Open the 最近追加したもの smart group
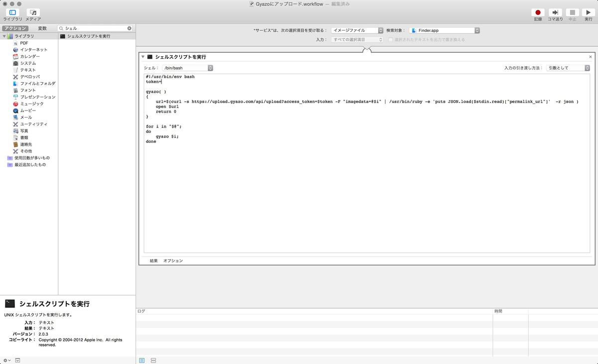The height and width of the screenshot is (364, 598). point(30,164)
